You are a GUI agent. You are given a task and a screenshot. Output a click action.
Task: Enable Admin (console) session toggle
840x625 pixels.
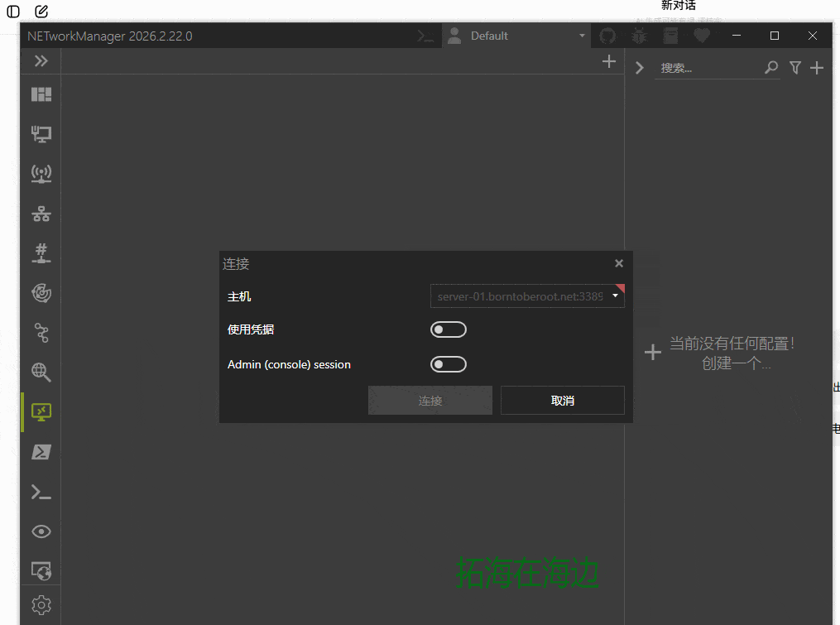click(x=449, y=364)
